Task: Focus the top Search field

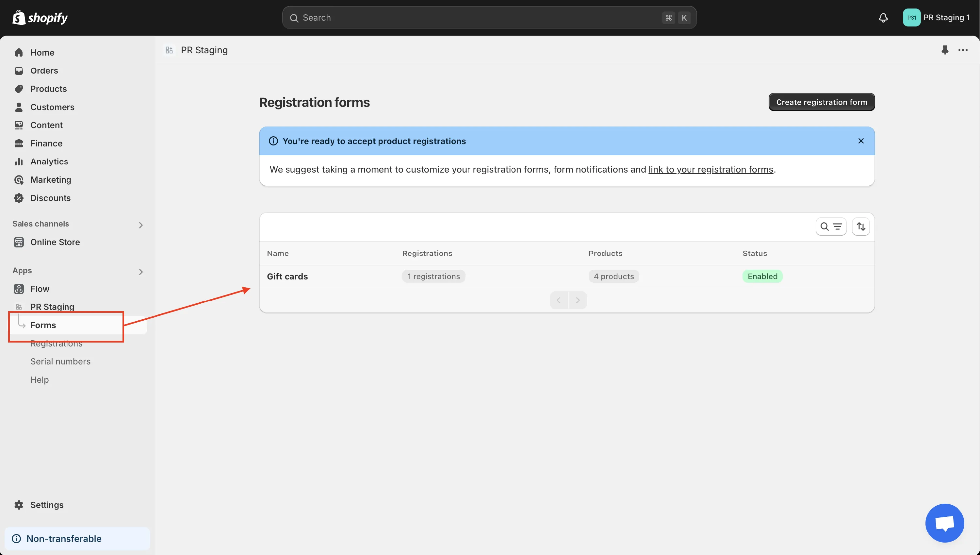Action: (489, 18)
